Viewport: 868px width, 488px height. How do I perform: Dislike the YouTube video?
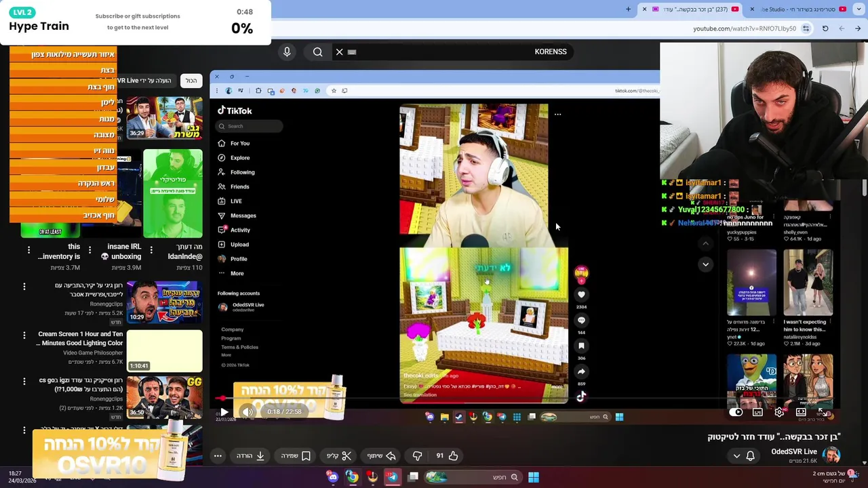tap(417, 455)
